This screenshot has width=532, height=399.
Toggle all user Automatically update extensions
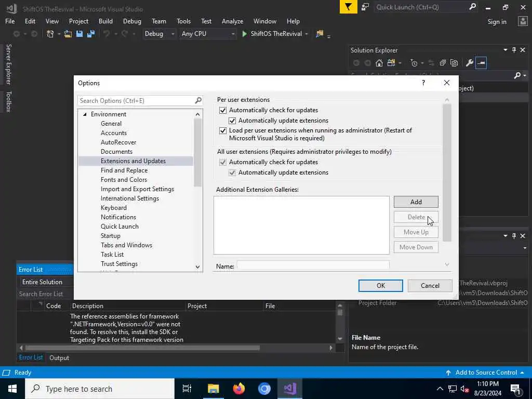click(232, 172)
